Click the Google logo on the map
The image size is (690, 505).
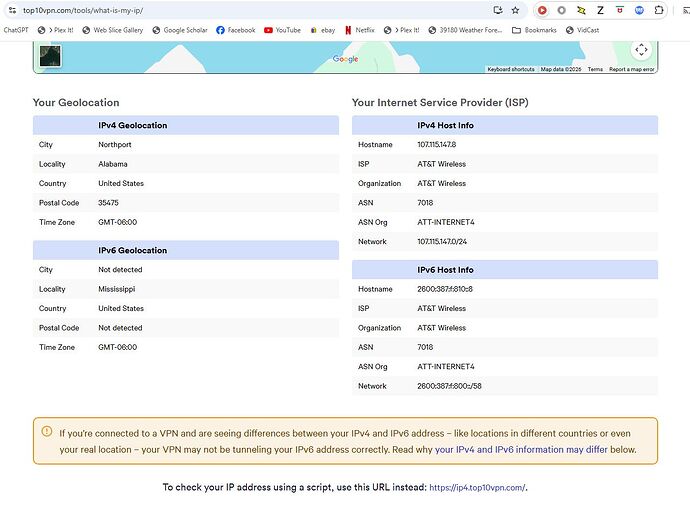click(345, 59)
